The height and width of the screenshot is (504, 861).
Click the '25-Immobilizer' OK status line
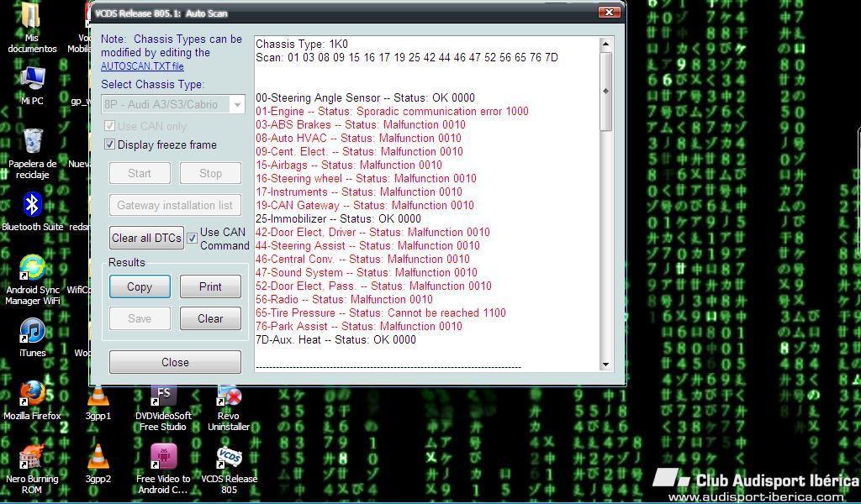click(338, 218)
